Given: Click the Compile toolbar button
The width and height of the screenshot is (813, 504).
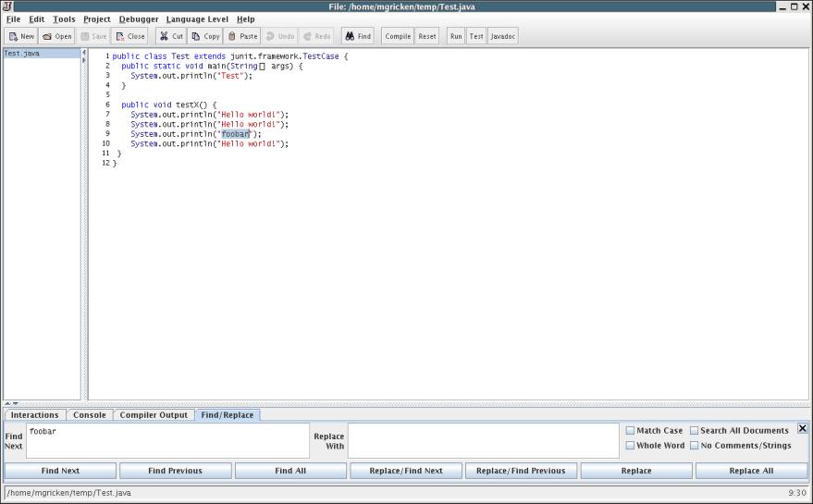Looking at the screenshot, I should click(x=398, y=37).
